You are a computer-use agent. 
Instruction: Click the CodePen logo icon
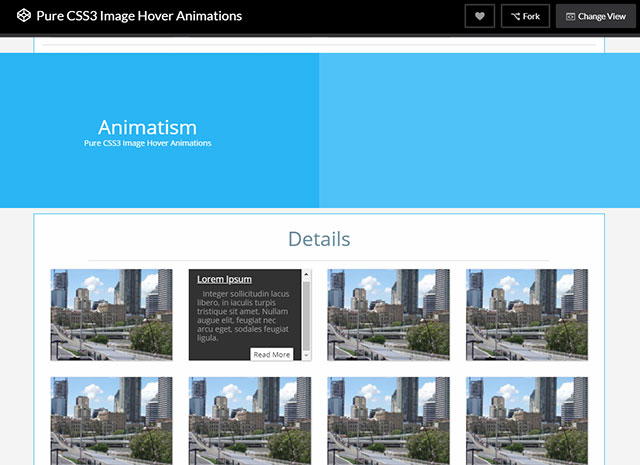click(x=23, y=16)
